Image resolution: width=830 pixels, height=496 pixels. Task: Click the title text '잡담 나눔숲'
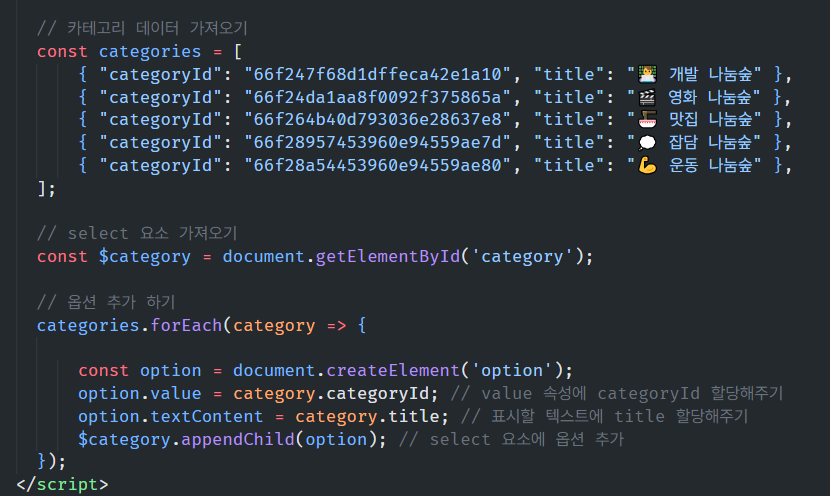710,142
